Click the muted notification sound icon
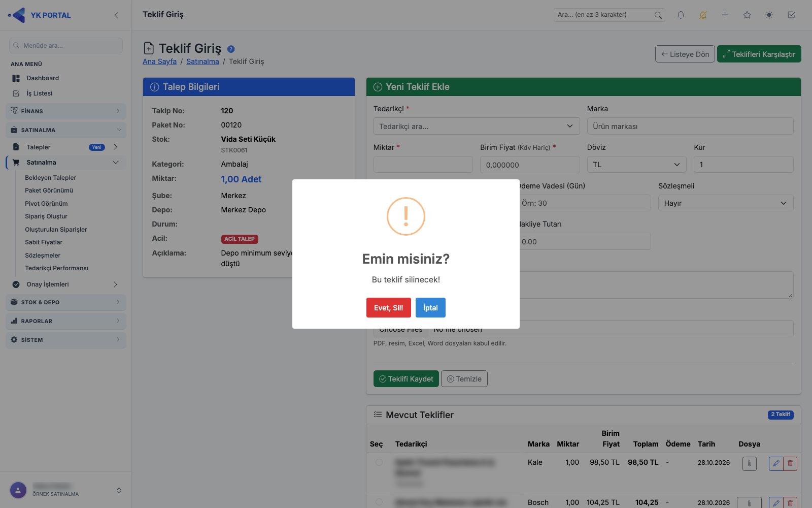Viewport: 812px width, 508px height. [703, 15]
